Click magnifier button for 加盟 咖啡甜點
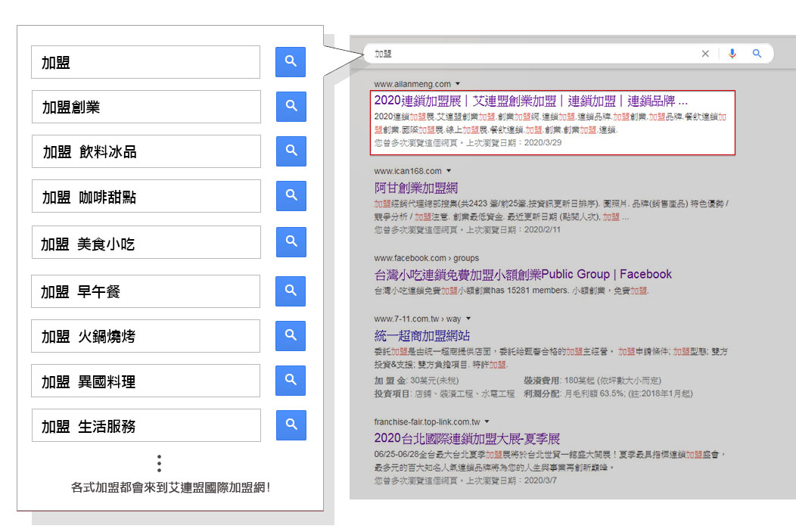The image size is (796, 532). coord(291,196)
